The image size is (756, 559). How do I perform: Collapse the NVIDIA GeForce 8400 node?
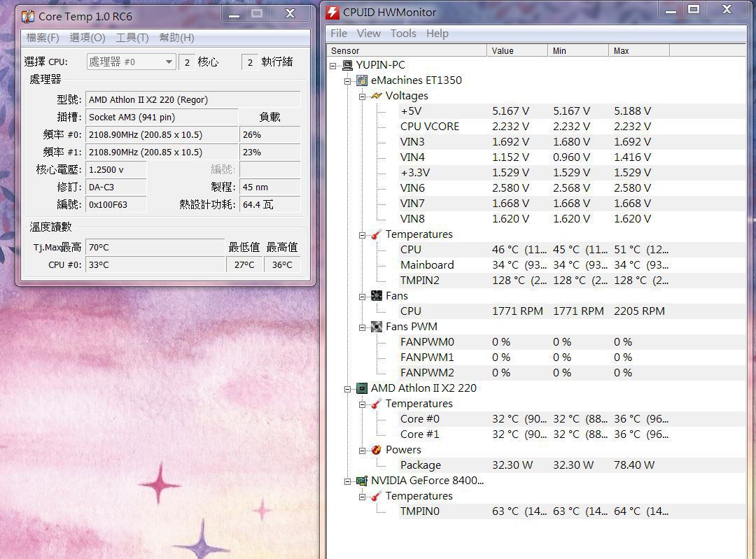(348, 481)
